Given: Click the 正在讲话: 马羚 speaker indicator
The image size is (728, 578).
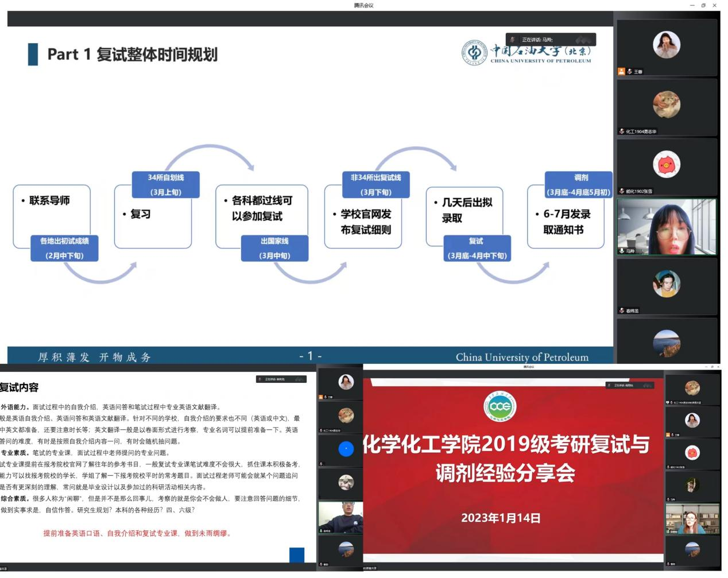Looking at the screenshot, I should coord(550,40).
